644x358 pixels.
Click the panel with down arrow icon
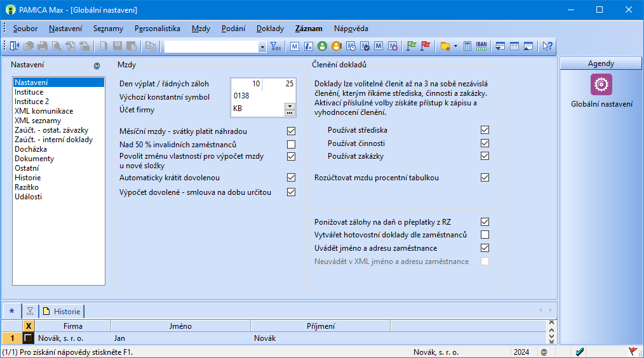click(500, 46)
